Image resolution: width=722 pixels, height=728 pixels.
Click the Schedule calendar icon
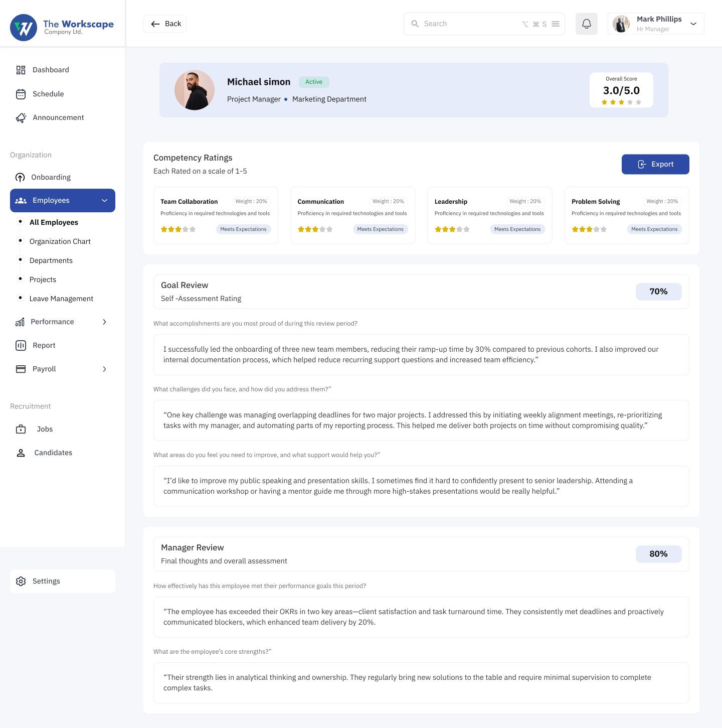(x=21, y=94)
